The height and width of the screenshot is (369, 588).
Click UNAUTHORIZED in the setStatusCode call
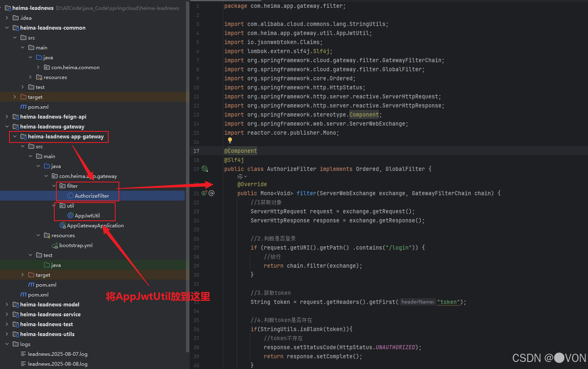(395, 348)
